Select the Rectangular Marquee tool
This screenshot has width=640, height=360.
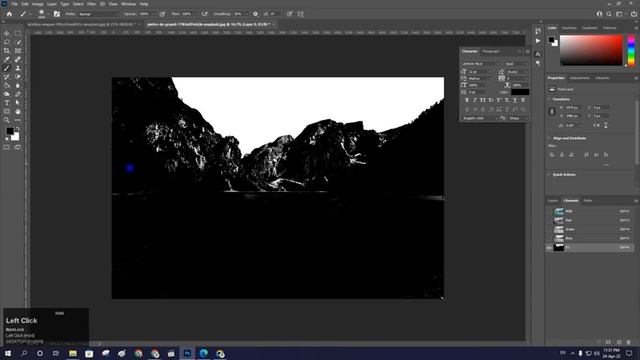18,33
